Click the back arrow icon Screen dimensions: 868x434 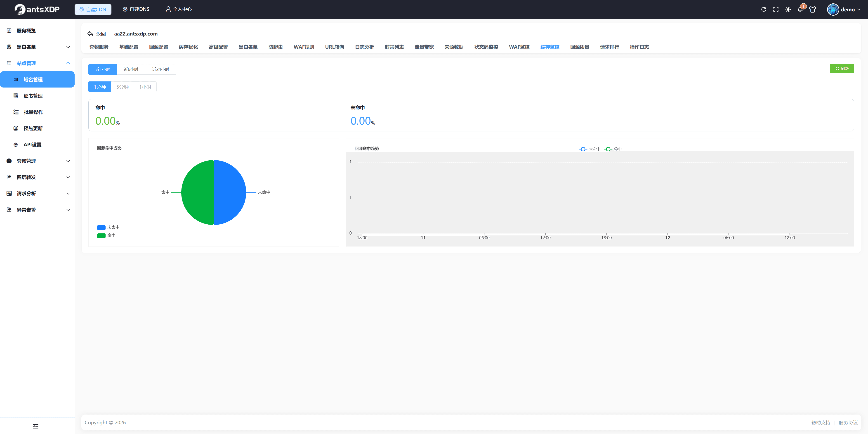(90, 34)
